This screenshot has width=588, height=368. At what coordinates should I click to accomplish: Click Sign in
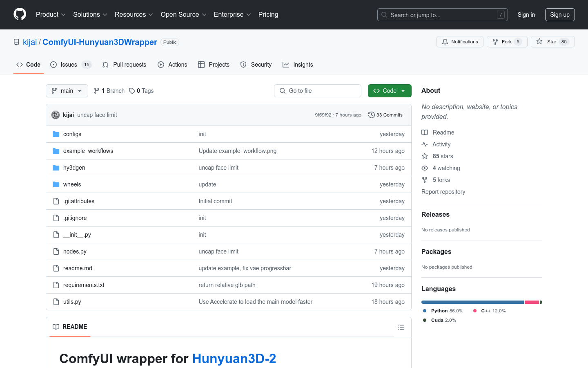pyautogui.click(x=526, y=15)
